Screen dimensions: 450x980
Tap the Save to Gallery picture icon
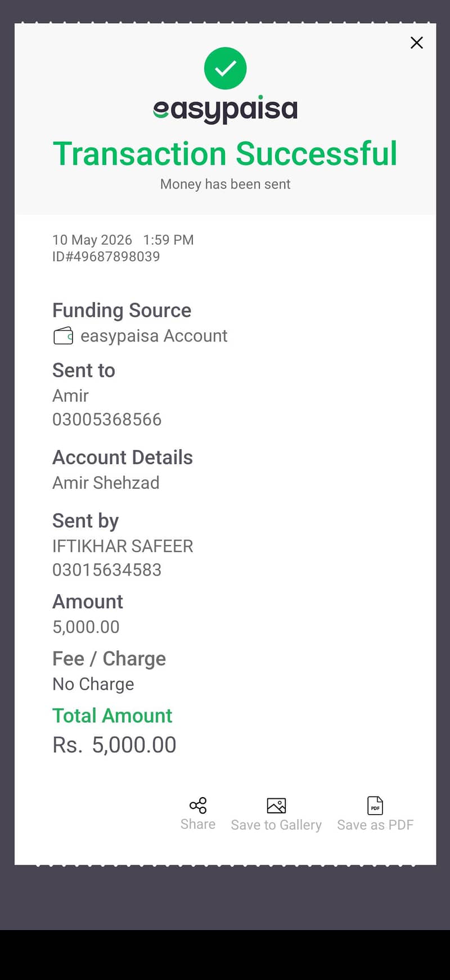pos(276,806)
